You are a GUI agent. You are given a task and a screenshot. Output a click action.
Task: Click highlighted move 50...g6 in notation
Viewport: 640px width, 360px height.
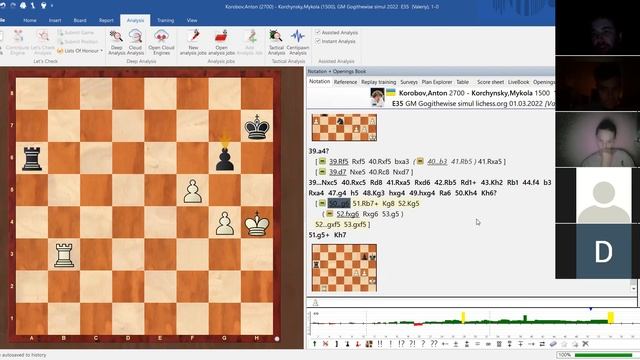(x=339, y=203)
